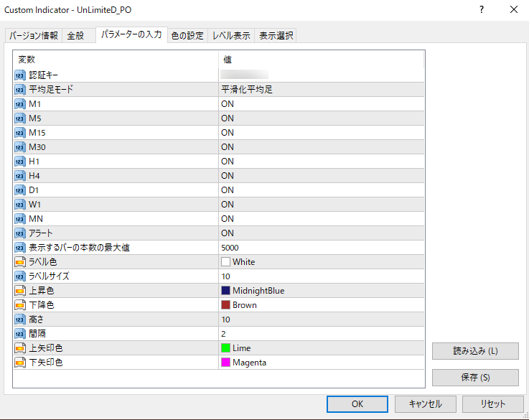
Task: Click the color icon beside 下矢印色
Action: [20, 363]
